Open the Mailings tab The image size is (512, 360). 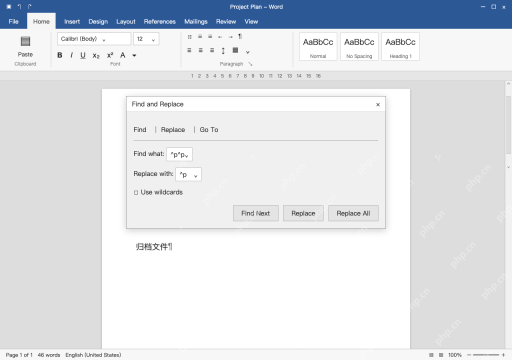click(196, 22)
